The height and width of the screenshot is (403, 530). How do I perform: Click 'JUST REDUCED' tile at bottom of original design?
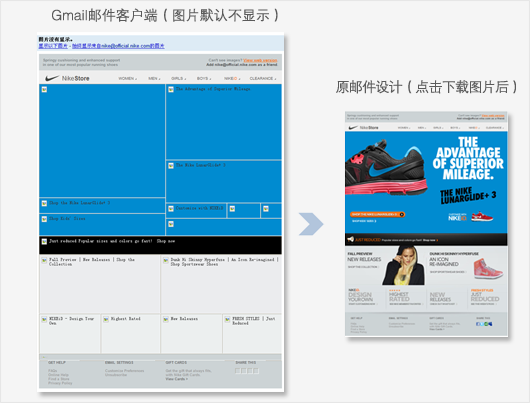click(485, 297)
